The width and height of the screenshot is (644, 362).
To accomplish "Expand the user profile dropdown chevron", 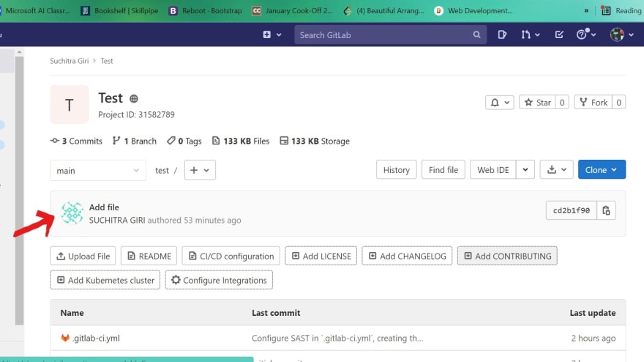I will tap(632, 35).
